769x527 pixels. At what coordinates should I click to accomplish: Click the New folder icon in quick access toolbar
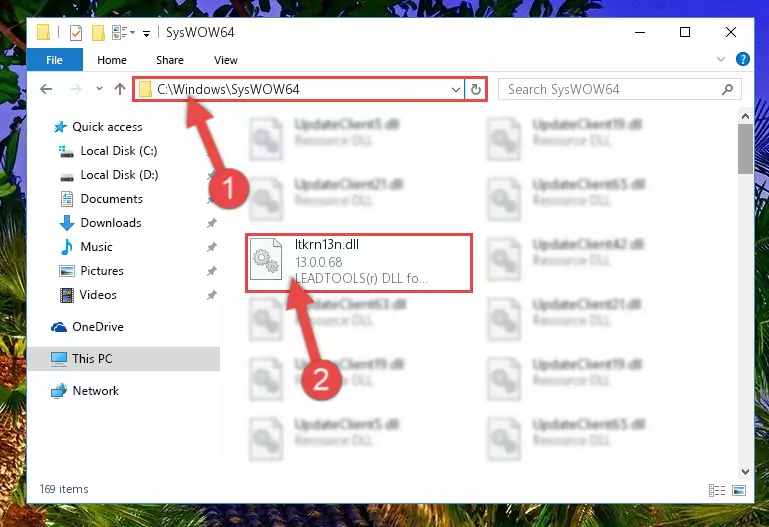tap(98, 33)
